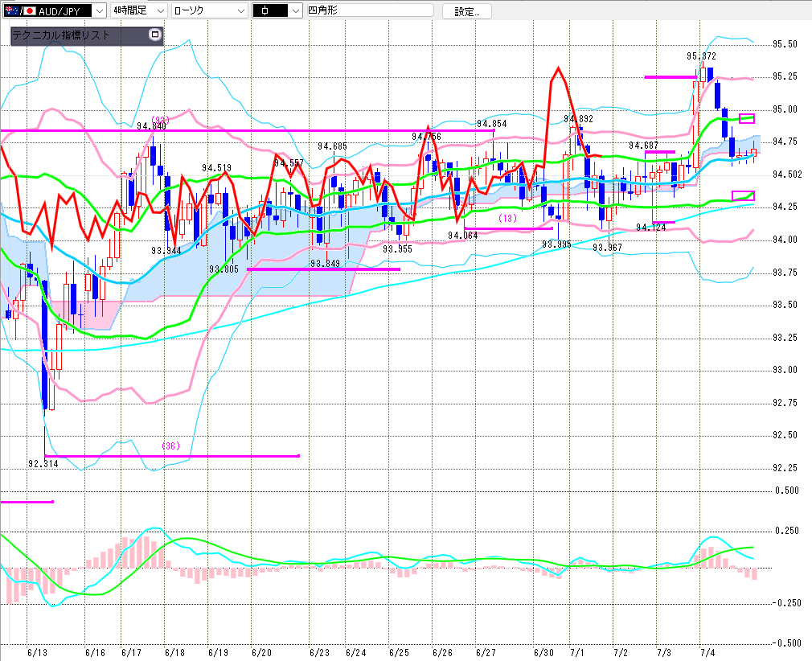
Task: Click the 6/27 date on time axis
Action: pyautogui.click(x=486, y=653)
